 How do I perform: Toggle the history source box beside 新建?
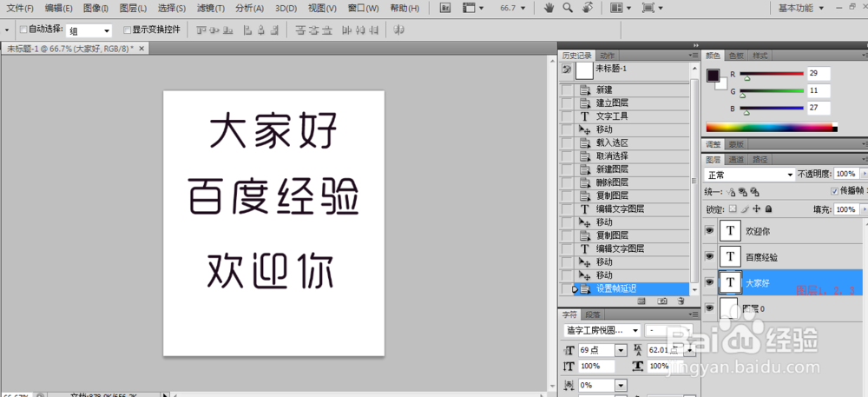[x=567, y=89]
